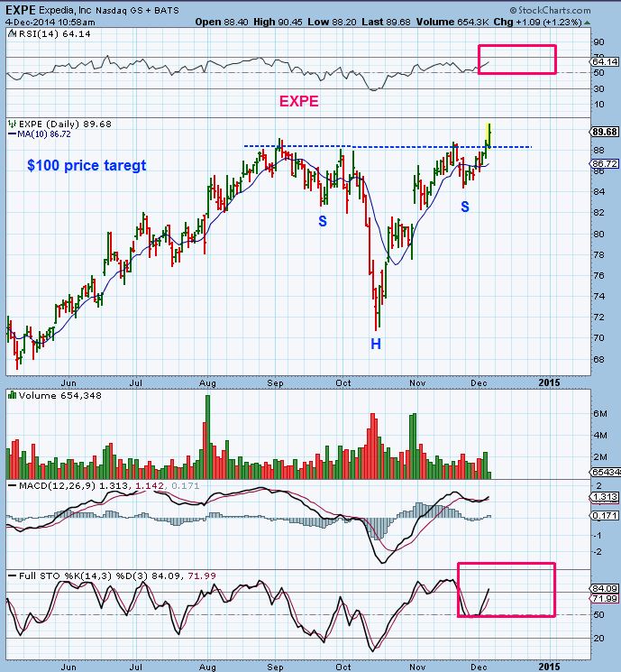This screenshot has width=621, height=672.
Task: Click the MA(10) 86.72 legend text
Action: [44, 134]
